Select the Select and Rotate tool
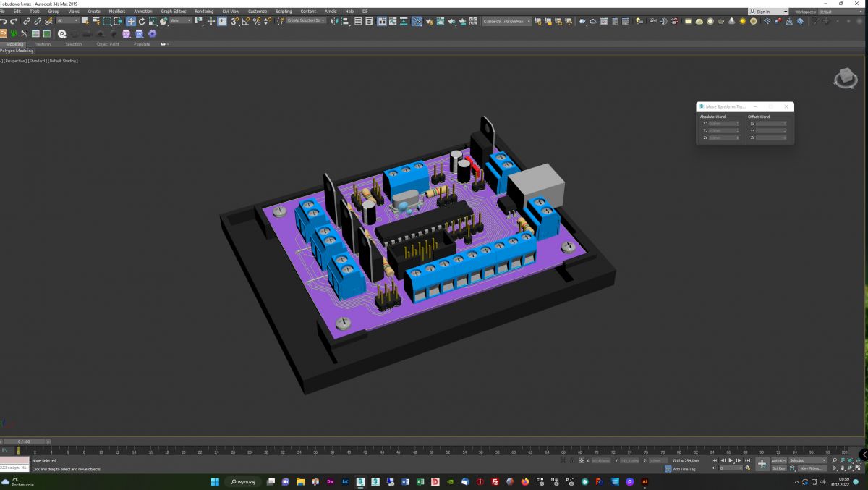The image size is (868, 490). tap(142, 22)
